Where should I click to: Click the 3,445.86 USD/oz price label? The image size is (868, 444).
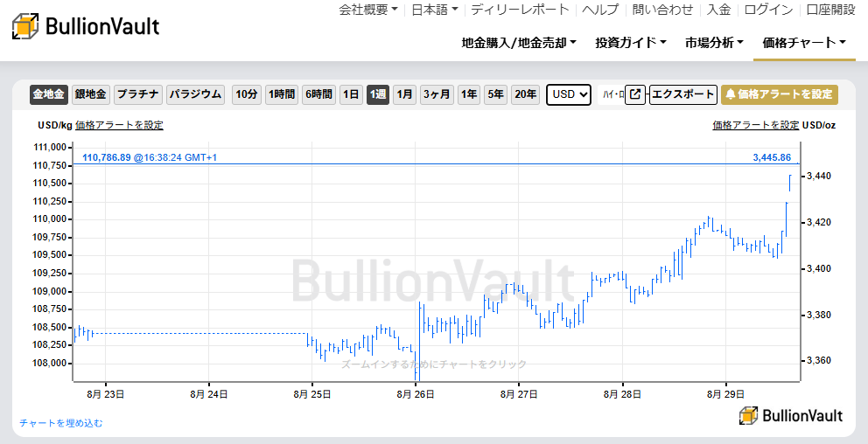772,157
